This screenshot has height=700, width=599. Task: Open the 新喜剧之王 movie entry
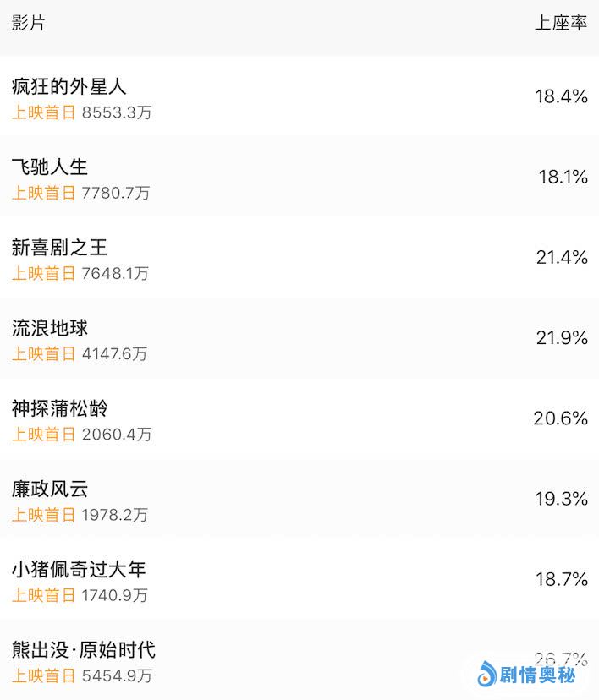[59, 247]
